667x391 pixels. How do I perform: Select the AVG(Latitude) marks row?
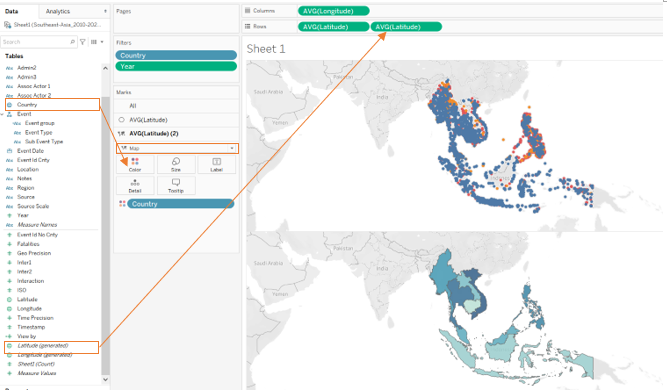(176, 120)
